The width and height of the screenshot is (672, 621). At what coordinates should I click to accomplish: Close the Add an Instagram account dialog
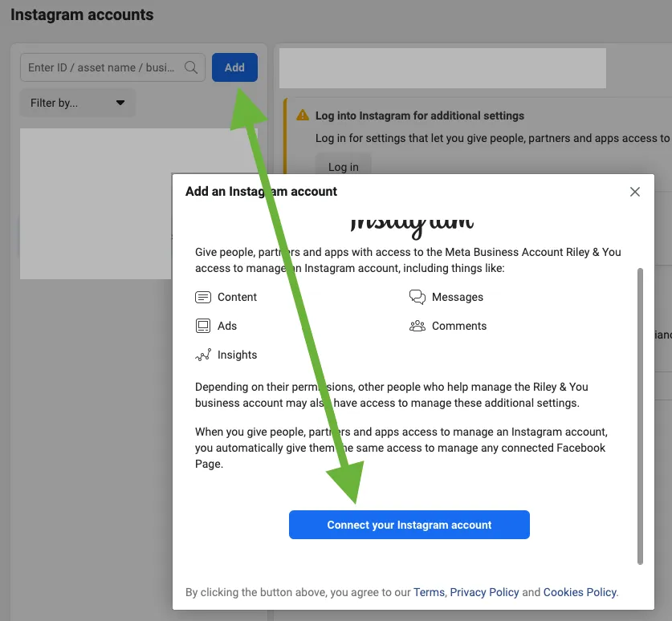click(635, 192)
